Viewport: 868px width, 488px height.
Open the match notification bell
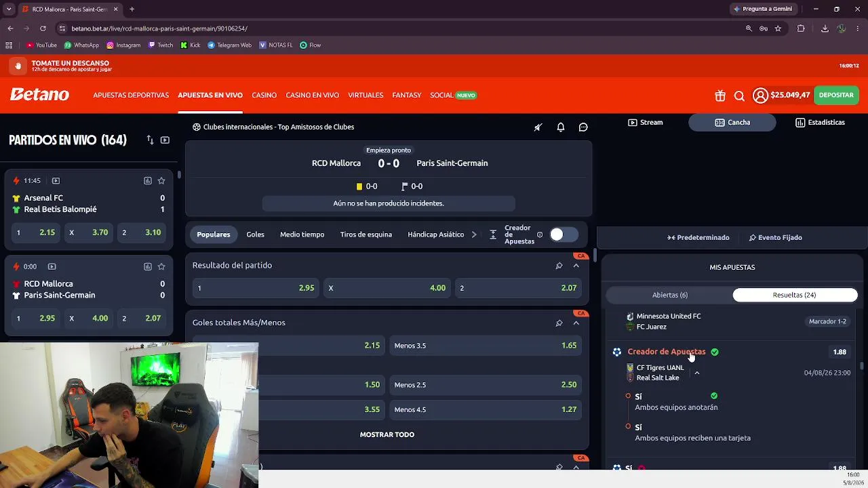click(x=561, y=127)
